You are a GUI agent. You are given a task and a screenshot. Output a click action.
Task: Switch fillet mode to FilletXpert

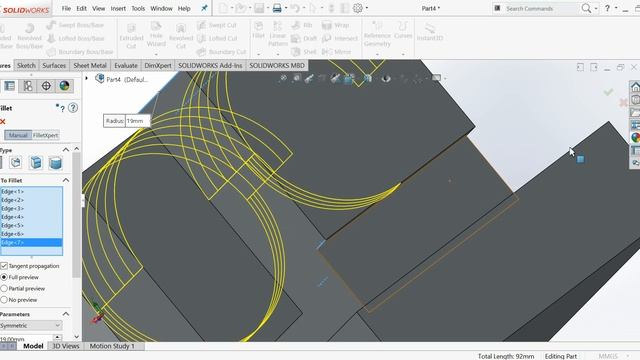[46, 135]
